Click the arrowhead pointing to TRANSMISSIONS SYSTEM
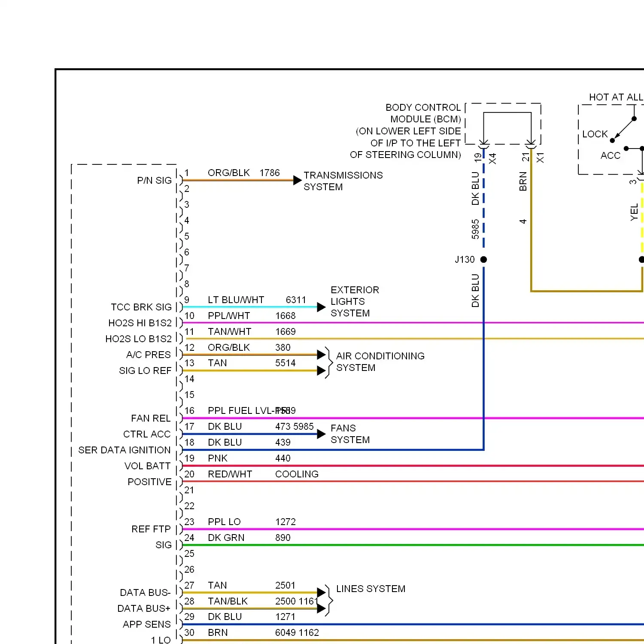Image resolution: width=644 pixels, height=644 pixels. point(298,180)
